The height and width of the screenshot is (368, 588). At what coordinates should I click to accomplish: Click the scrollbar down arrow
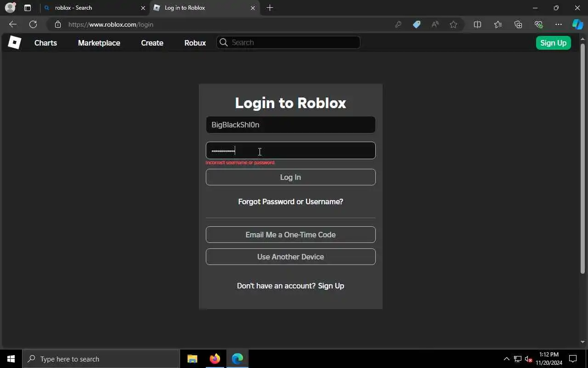point(582,342)
